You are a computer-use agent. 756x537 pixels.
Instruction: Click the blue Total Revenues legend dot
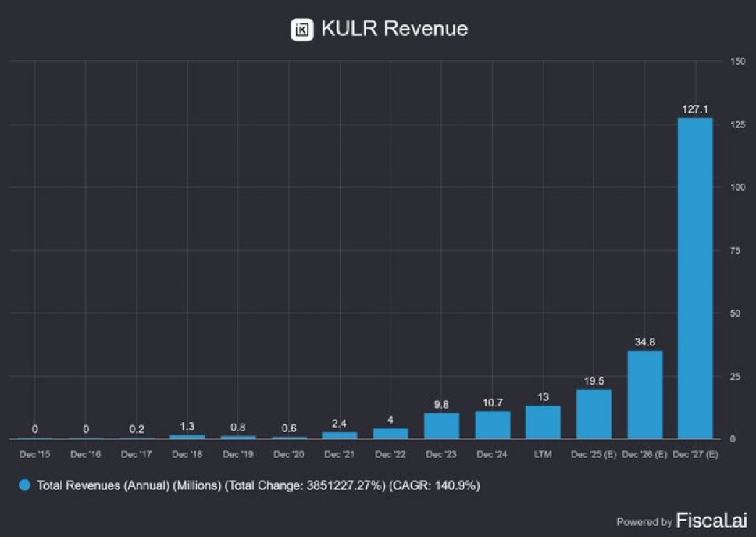click(24, 485)
